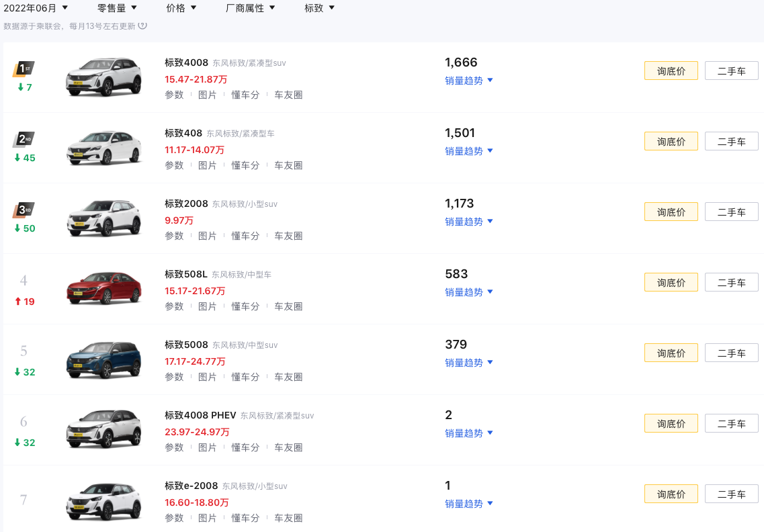The height and width of the screenshot is (532, 764).
Task: Open the 标致408 car thumbnail
Action: (103, 148)
